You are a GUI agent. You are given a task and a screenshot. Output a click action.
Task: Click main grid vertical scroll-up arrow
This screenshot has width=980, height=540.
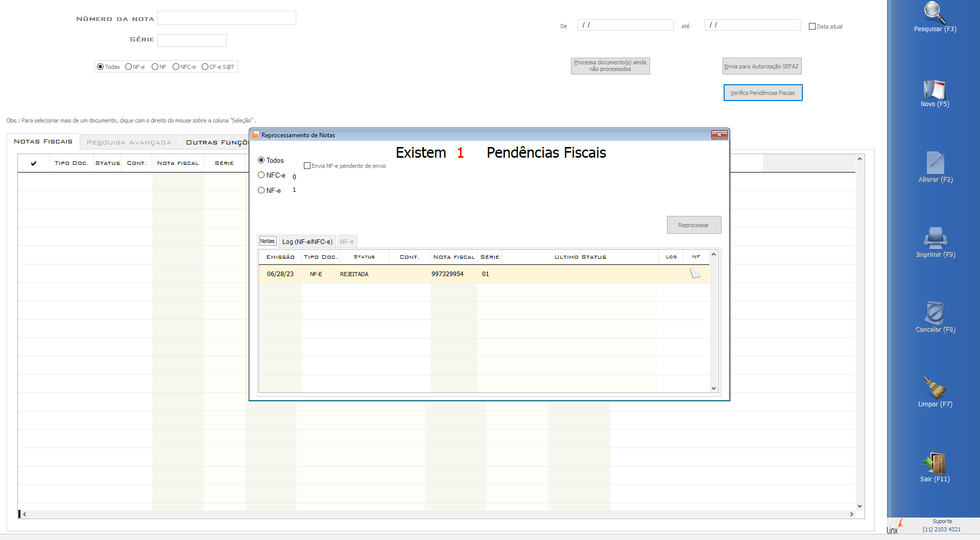(860, 159)
